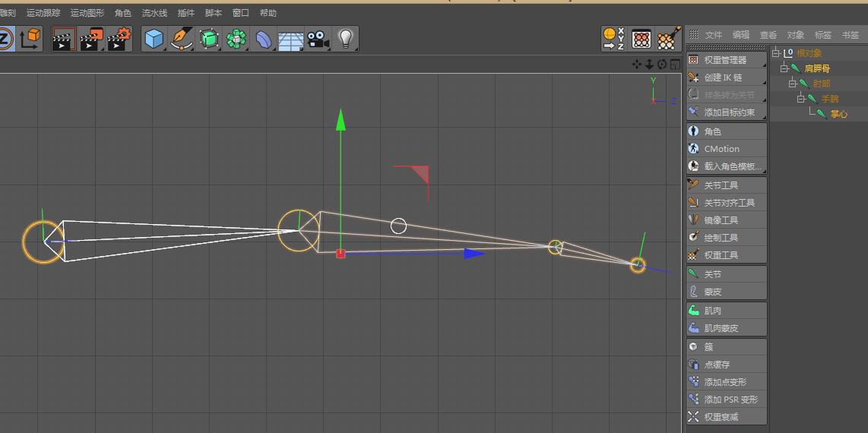Click the floor/environment grid icon
Screen dimensions: 868x433
[x=290, y=39]
